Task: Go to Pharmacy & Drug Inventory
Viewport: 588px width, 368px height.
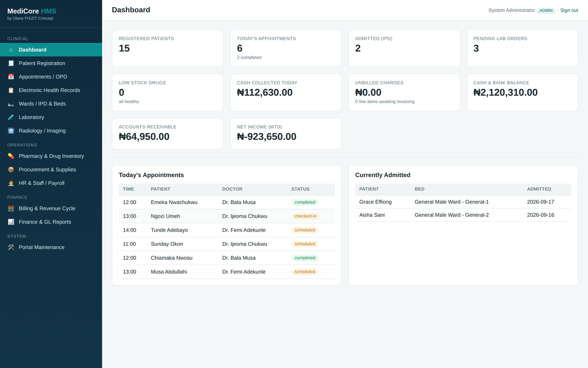Action: point(51,156)
